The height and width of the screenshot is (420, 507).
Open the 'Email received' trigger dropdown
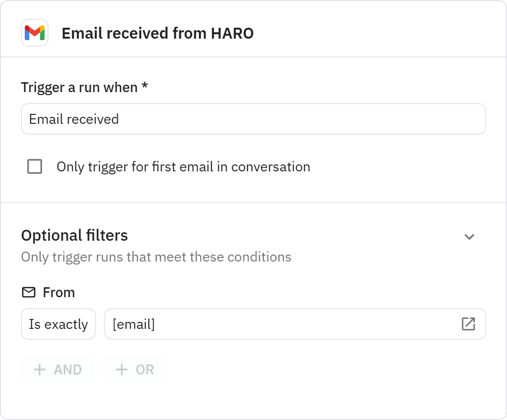click(253, 119)
